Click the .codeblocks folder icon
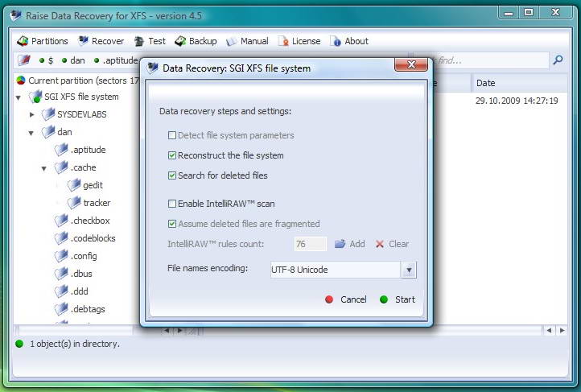This screenshot has width=581, height=392. (61, 238)
